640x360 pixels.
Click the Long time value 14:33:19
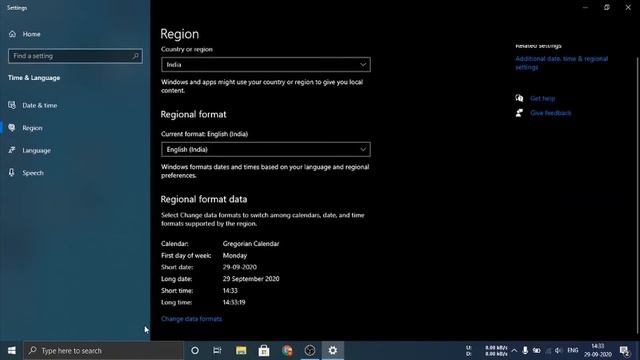pos(234,302)
